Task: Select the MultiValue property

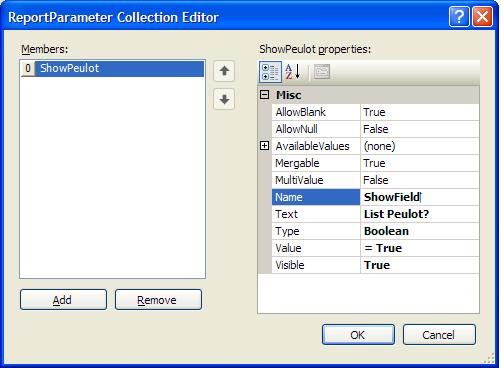Action: 316,180
